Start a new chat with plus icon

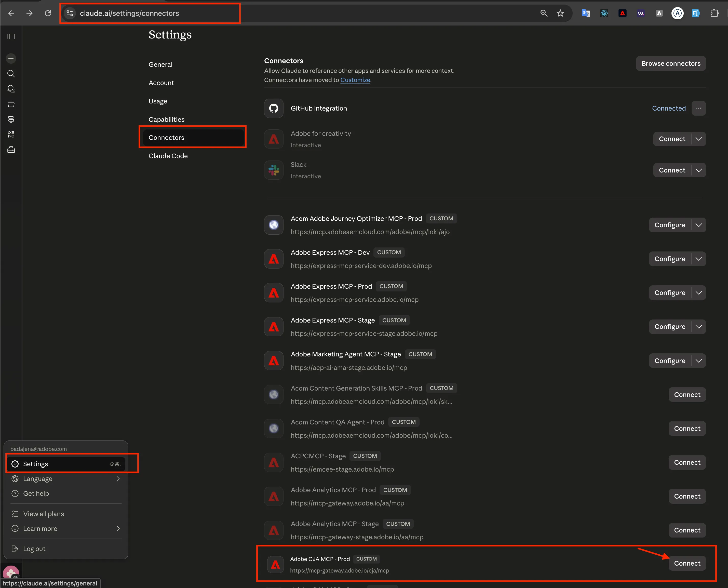(x=11, y=58)
